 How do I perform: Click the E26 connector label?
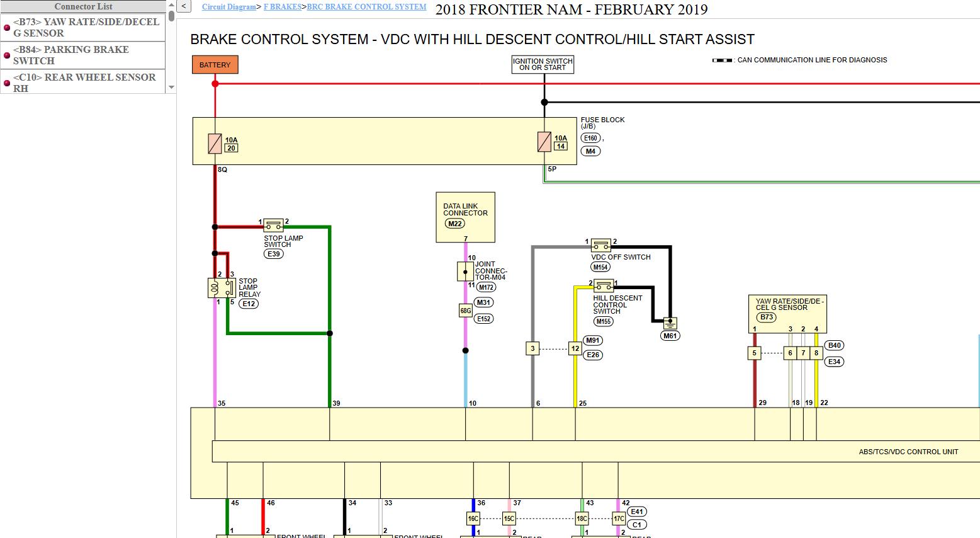click(x=593, y=355)
